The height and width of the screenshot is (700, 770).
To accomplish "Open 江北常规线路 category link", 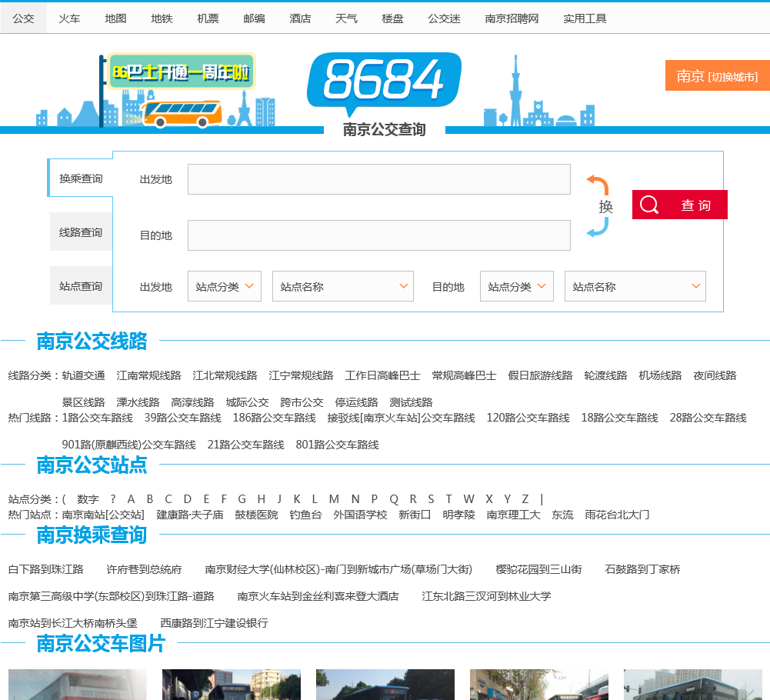I will tap(225, 376).
